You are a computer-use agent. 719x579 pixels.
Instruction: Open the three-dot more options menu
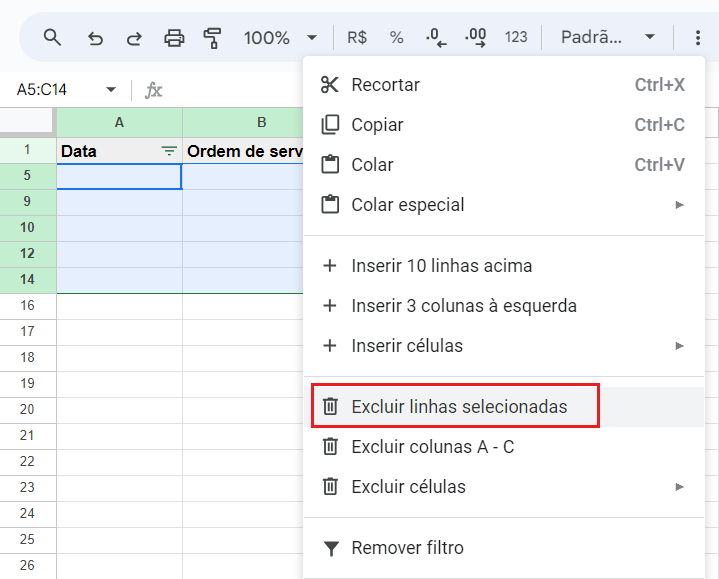pos(697,38)
